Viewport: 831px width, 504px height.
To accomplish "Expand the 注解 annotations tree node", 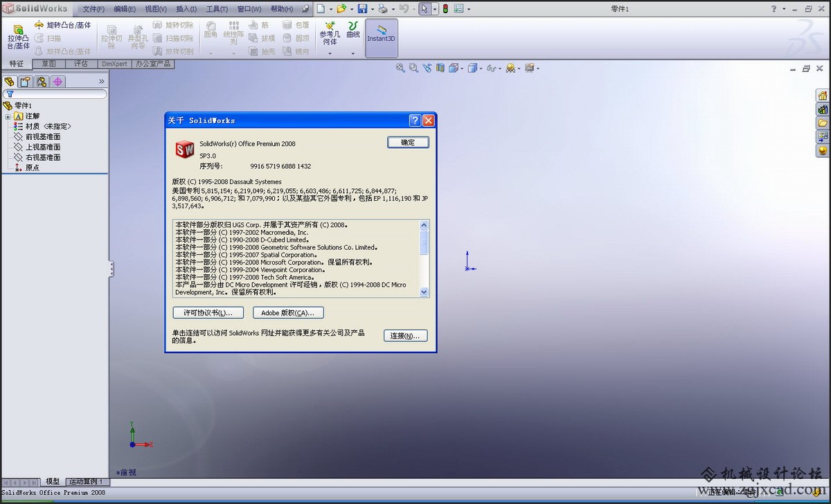I will click(8, 116).
